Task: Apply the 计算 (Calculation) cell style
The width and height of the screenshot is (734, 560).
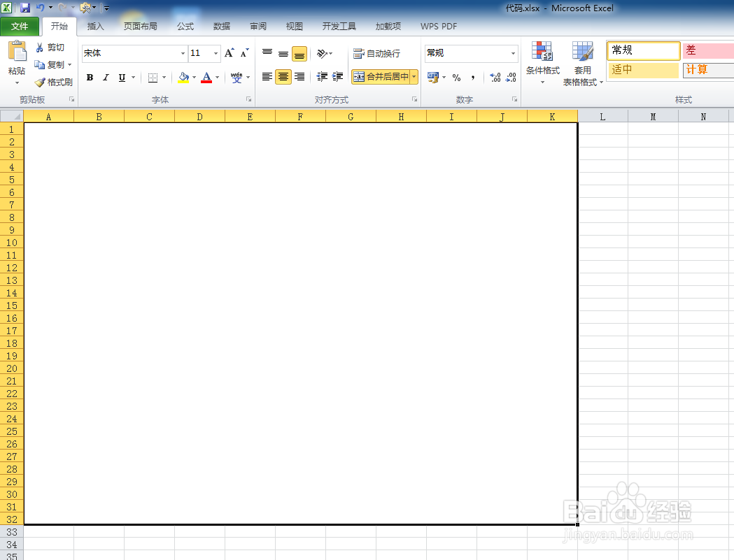Action: (708, 70)
